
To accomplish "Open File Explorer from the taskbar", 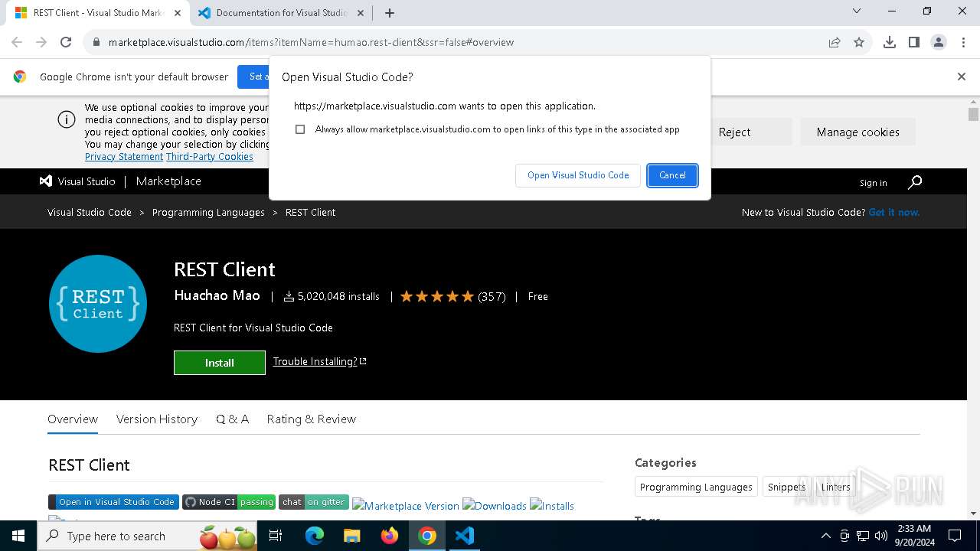I will click(x=351, y=536).
